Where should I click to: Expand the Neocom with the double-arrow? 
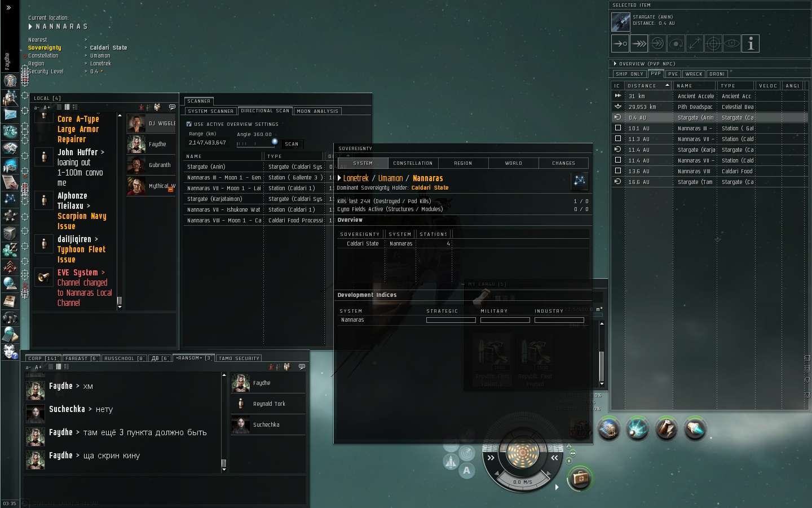click(x=8, y=7)
